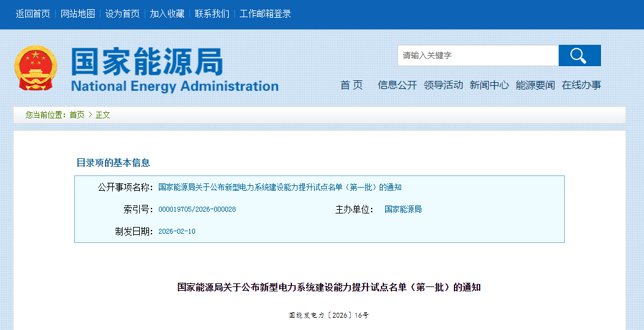Open 新闻中心 navigation item

489,85
